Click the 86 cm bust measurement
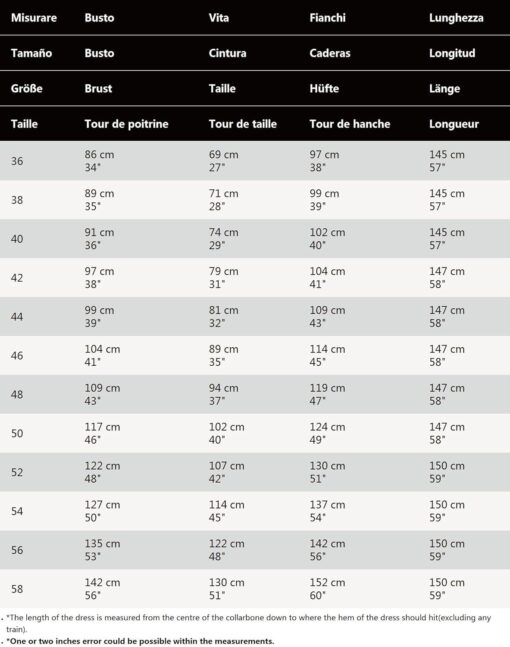Screen dimensions: 510x647 99,155
